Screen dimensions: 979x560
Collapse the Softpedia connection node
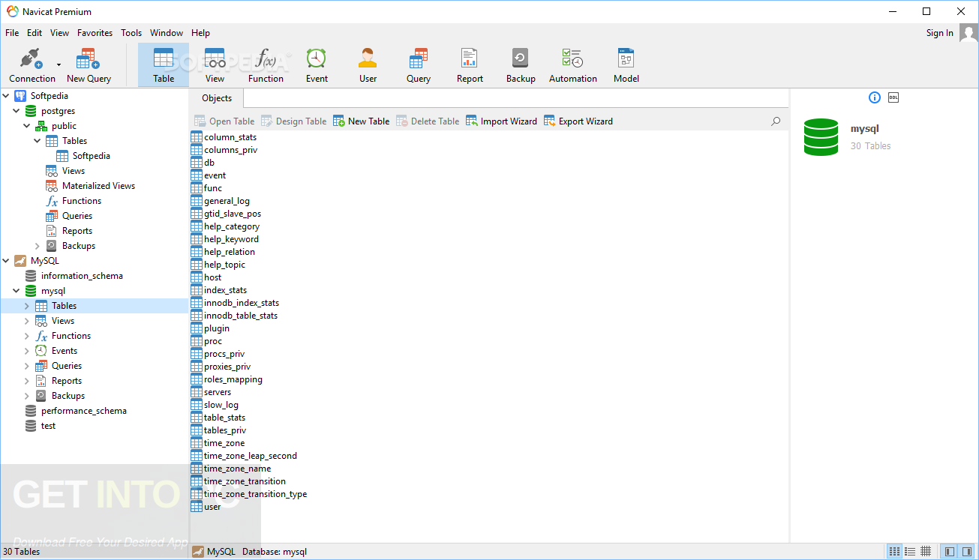click(7, 96)
